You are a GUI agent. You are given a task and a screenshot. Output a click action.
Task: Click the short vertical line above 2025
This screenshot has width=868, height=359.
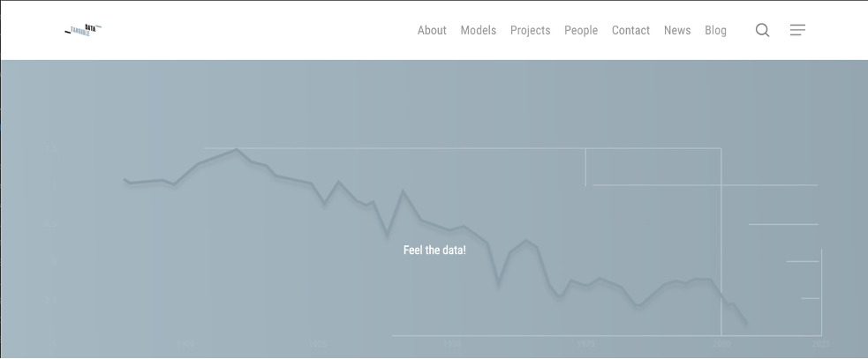pos(822,291)
